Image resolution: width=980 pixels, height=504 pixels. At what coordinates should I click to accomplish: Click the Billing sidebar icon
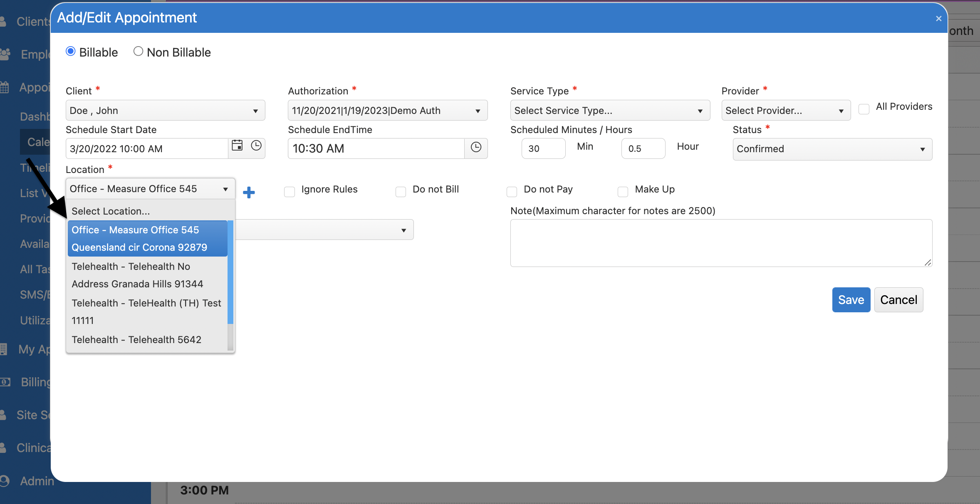pos(5,382)
